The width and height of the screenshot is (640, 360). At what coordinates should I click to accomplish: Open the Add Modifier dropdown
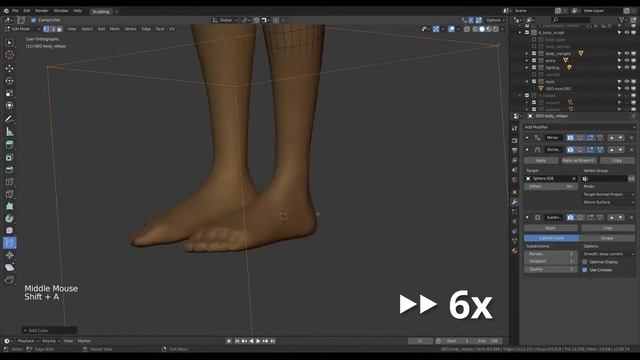[579, 127]
